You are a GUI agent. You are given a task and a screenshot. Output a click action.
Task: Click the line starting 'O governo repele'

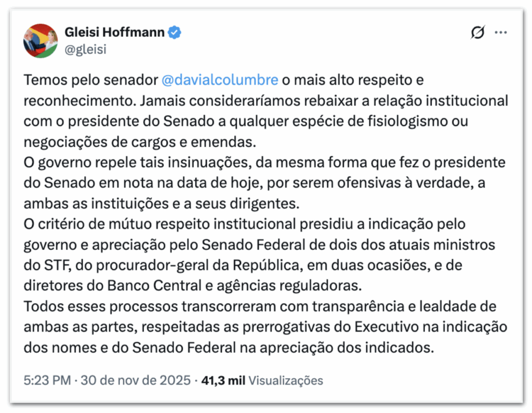pos(264,162)
